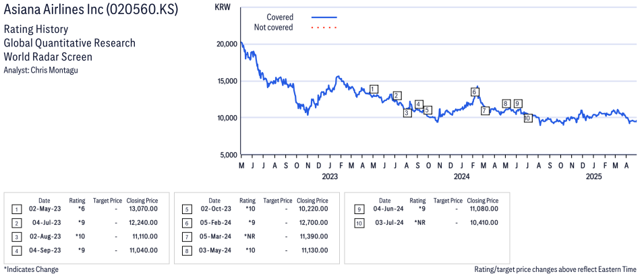Click chart marker 3 below the line
The height and width of the screenshot is (274, 644).
click(407, 113)
